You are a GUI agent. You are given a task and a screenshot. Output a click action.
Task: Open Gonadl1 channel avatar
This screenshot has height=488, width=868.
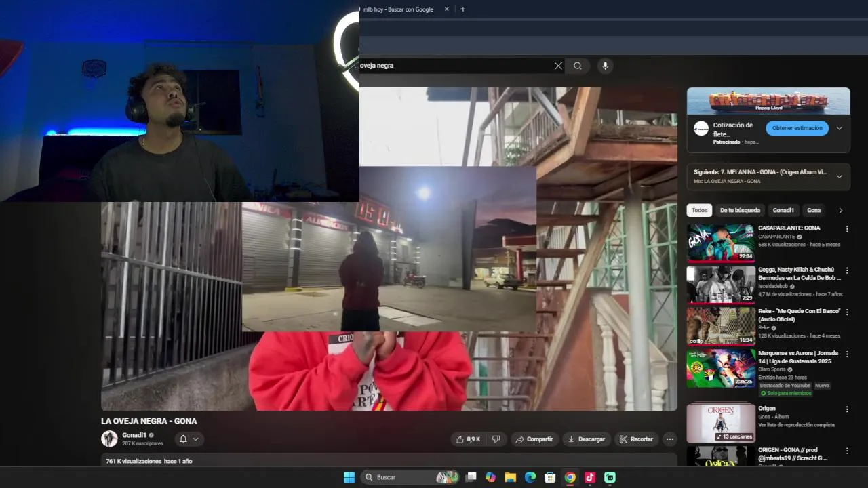pos(109,439)
